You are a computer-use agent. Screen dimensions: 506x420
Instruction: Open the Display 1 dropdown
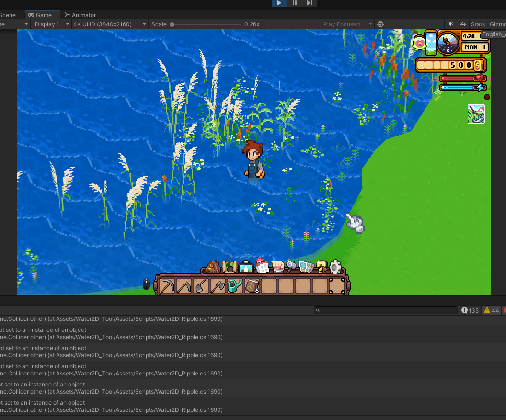click(52, 24)
